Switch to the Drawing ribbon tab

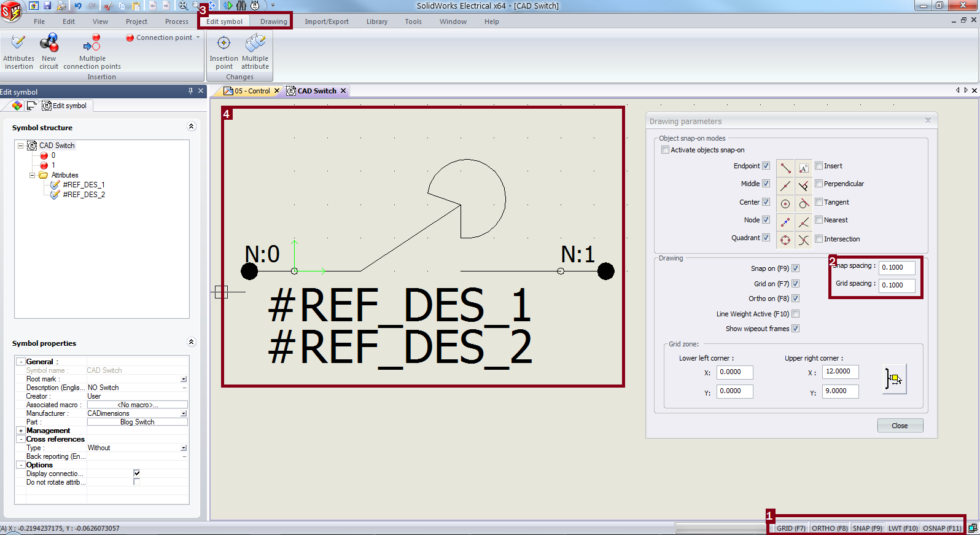click(x=273, y=21)
